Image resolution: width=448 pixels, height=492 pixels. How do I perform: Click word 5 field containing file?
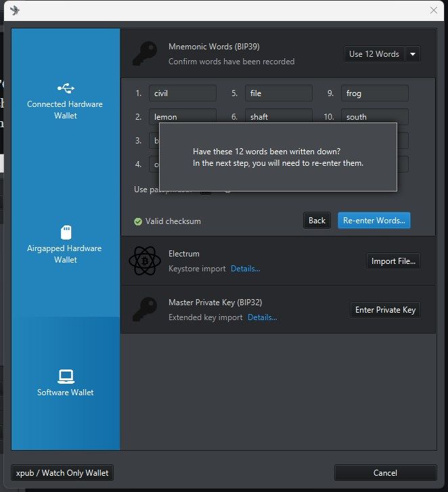click(279, 93)
